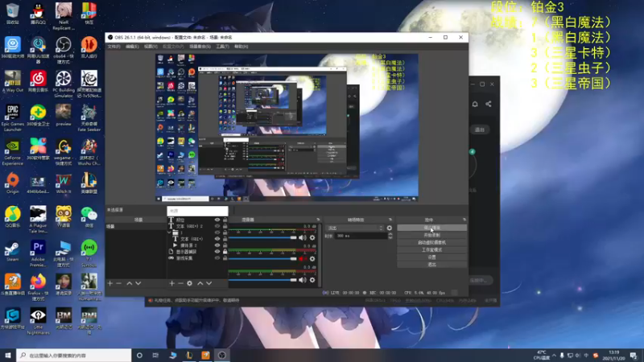Move selected source down in list
Image resolution: width=644 pixels, height=362 pixels.
pos(209,283)
